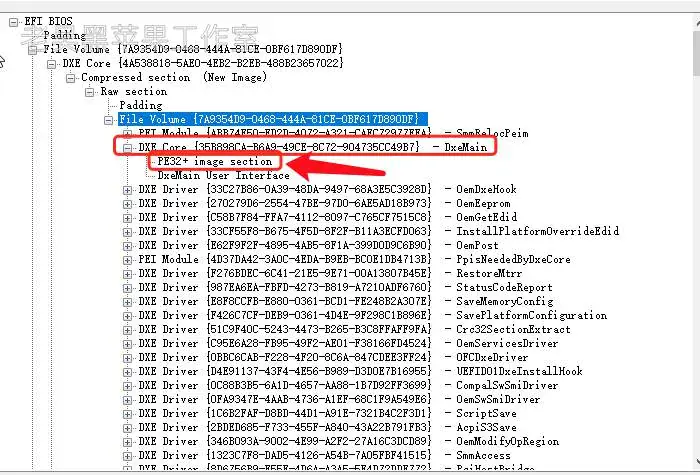Select DXE Driver InstallPlatformOverrideEdid row
700x475 pixels.
[379, 231]
